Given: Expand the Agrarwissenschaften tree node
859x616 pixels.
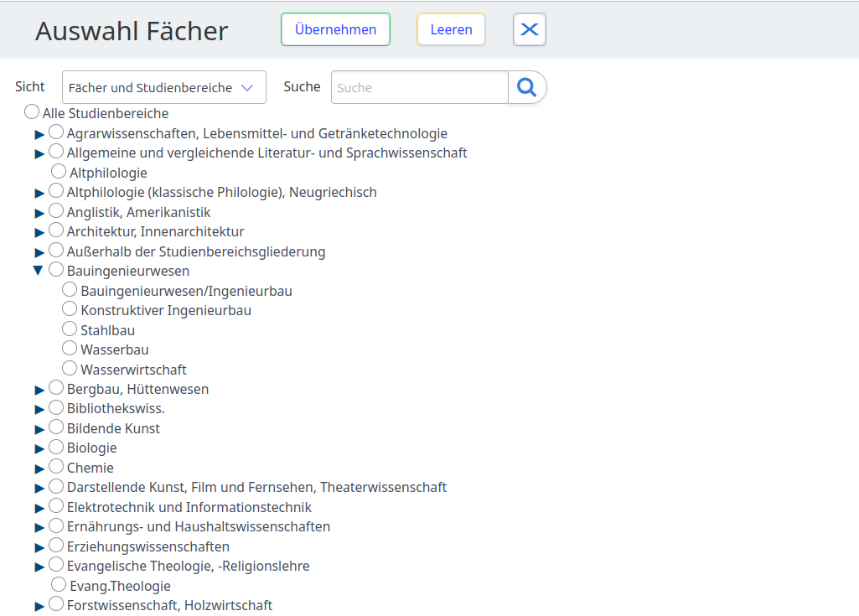Looking at the screenshot, I should click(39, 134).
